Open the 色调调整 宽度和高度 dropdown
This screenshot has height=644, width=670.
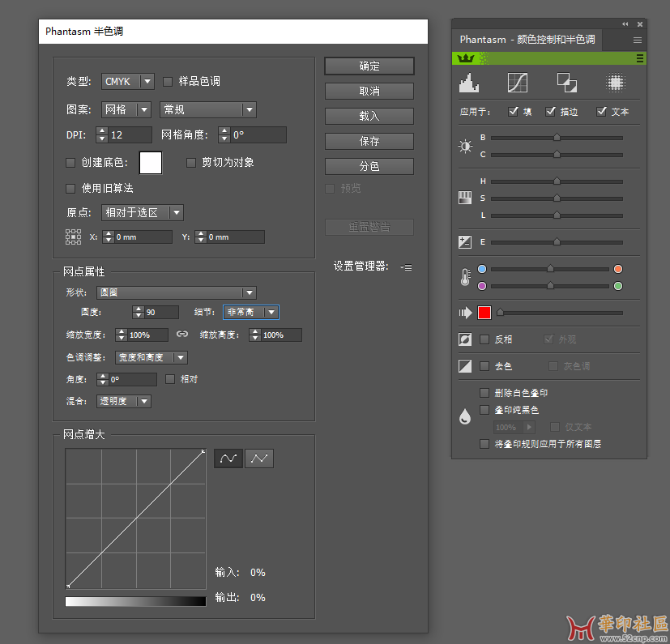(x=151, y=357)
